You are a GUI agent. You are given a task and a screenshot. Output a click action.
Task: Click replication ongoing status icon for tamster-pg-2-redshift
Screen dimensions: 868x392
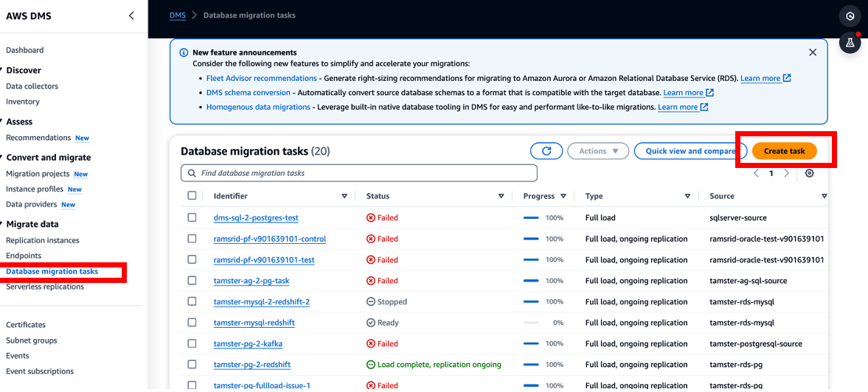coord(371,365)
